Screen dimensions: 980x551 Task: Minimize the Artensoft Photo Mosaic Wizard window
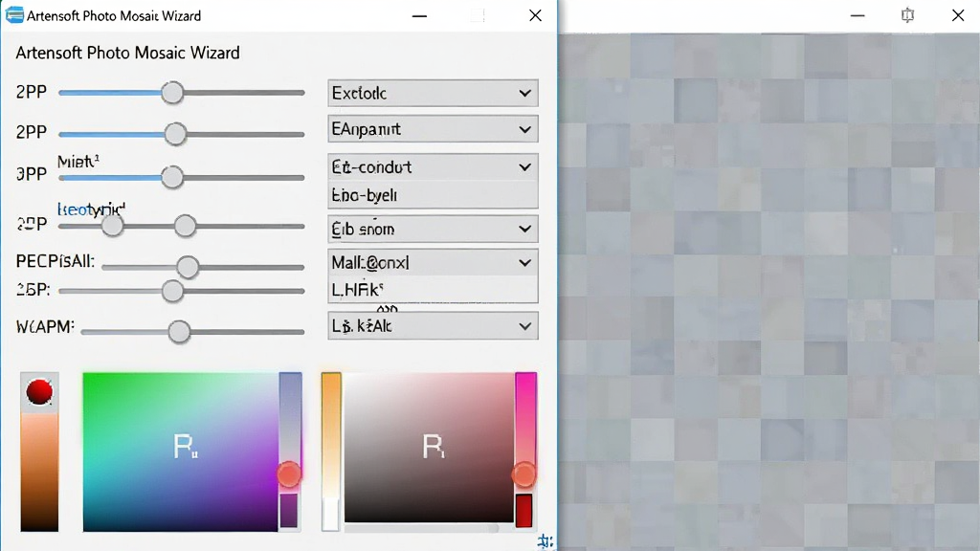(420, 15)
